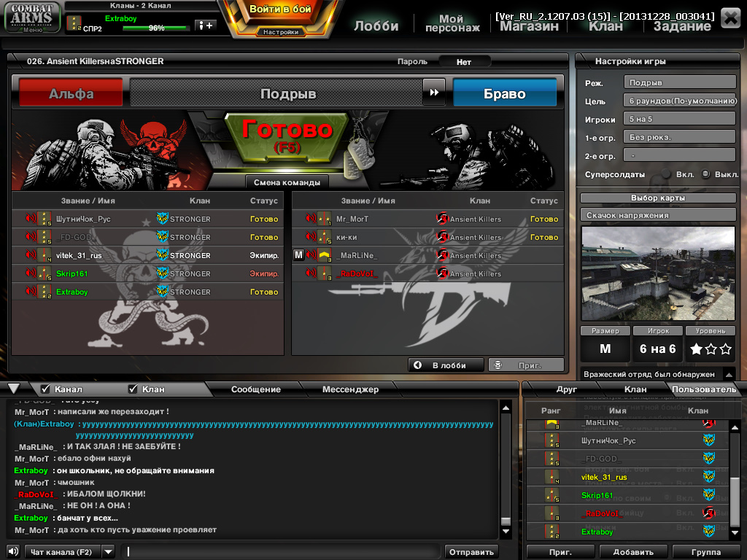
Task: Open the Скачок напряжения map dropdown
Action: [x=658, y=215]
